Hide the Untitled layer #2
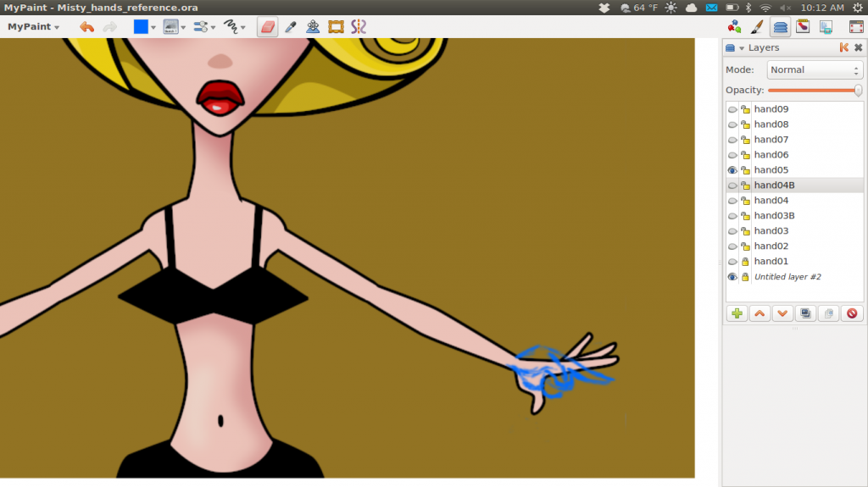The image size is (868, 487). pyautogui.click(x=732, y=277)
